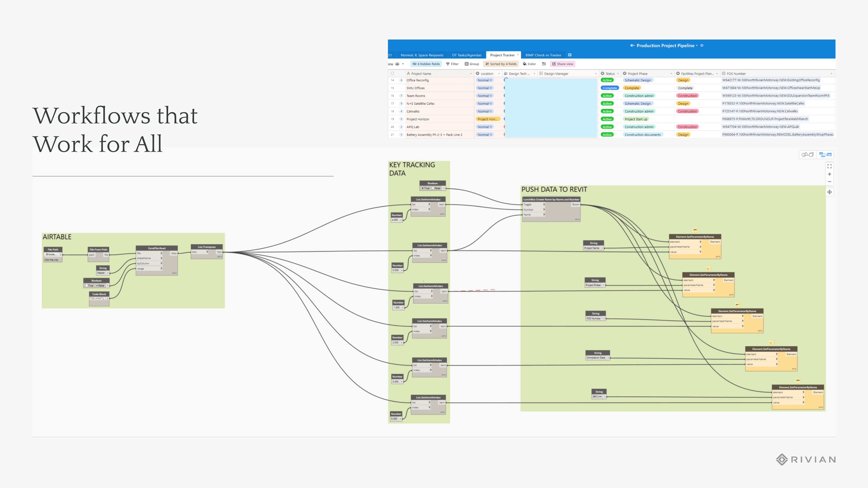The height and width of the screenshot is (488, 868).
Task: Click Browse... in the File Path node
Action: click(52, 255)
